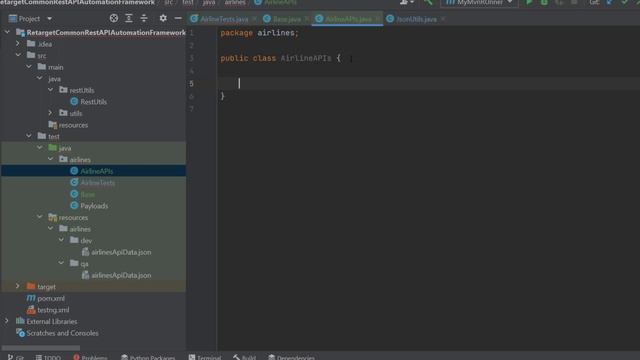640x360 pixels.
Task: Select RestUtils class in project tree
Action: [x=93, y=102]
